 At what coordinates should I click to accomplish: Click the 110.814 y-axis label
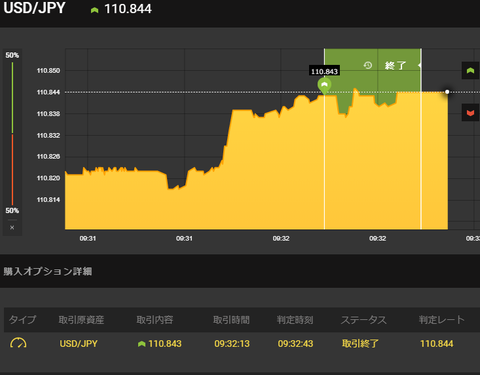48,200
